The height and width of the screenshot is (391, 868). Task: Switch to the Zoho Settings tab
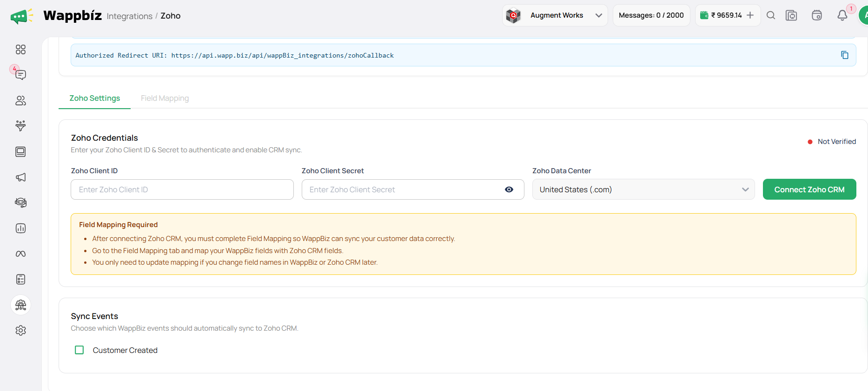pos(95,98)
